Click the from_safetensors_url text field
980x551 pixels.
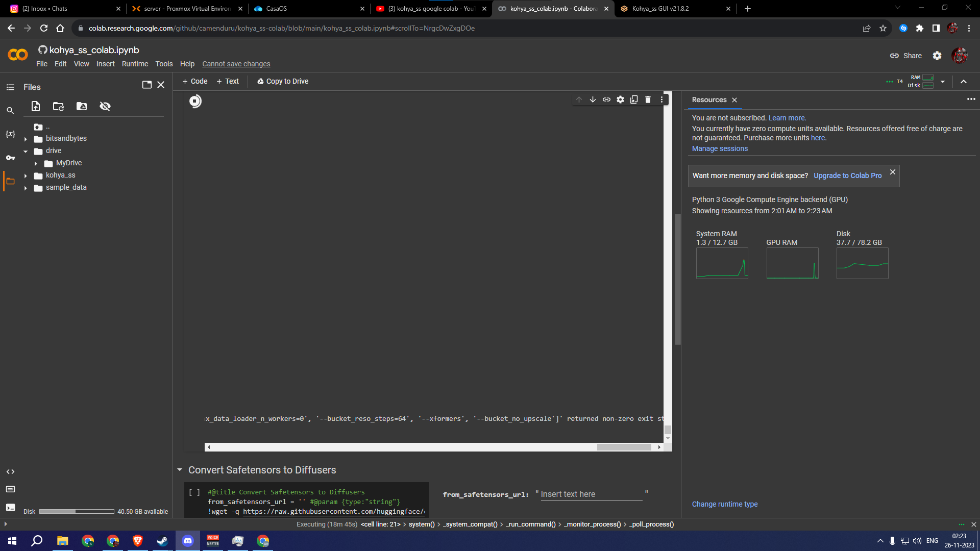click(x=591, y=494)
